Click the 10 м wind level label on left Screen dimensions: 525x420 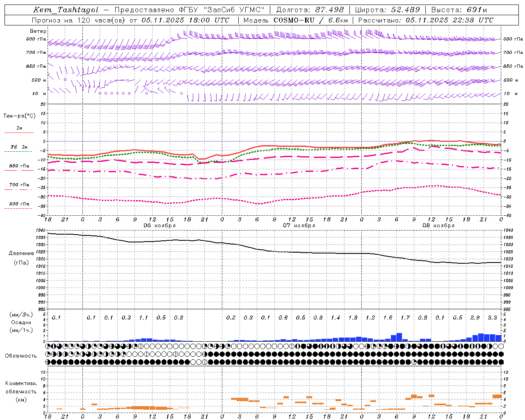click(x=39, y=94)
